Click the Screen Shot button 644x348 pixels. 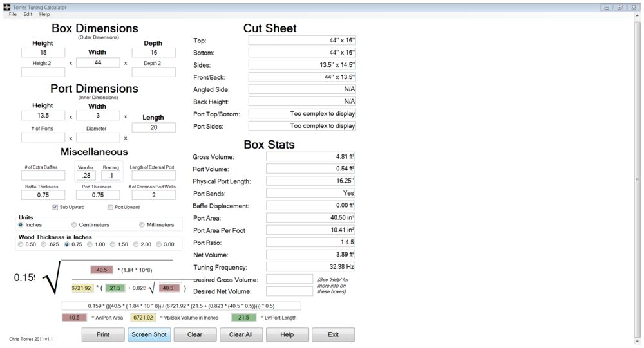tap(149, 334)
